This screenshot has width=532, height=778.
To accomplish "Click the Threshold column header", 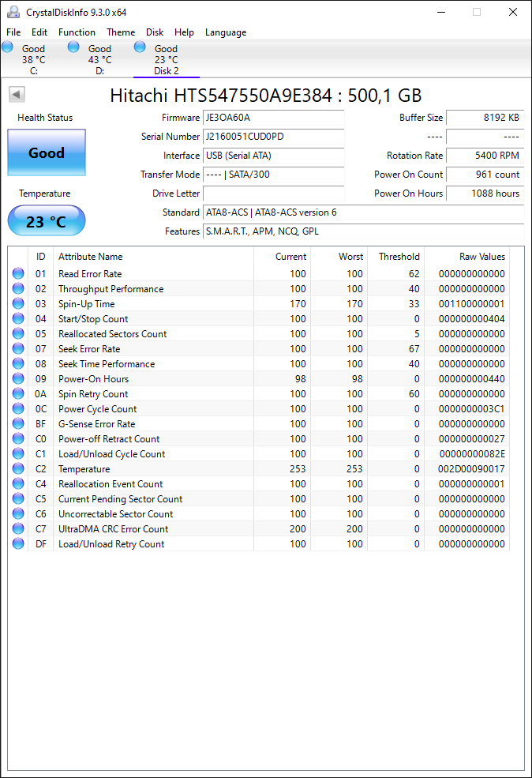I will coord(395,257).
